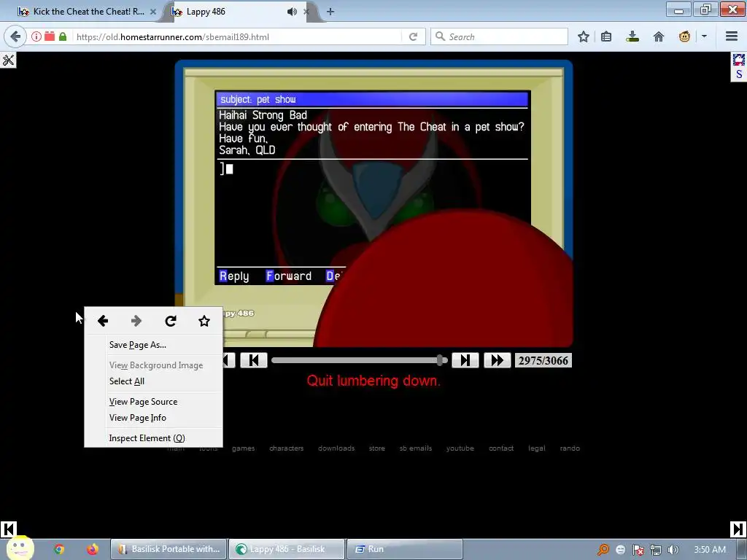This screenshot has width=747, height=560.
Task: Open the rando link
Action: coord(570,448)
